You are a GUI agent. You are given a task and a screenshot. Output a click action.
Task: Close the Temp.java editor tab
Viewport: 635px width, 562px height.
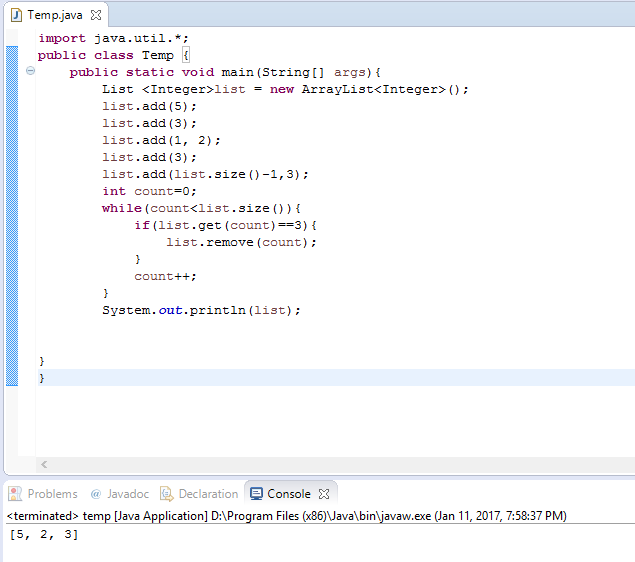click(x=96, y=15)
